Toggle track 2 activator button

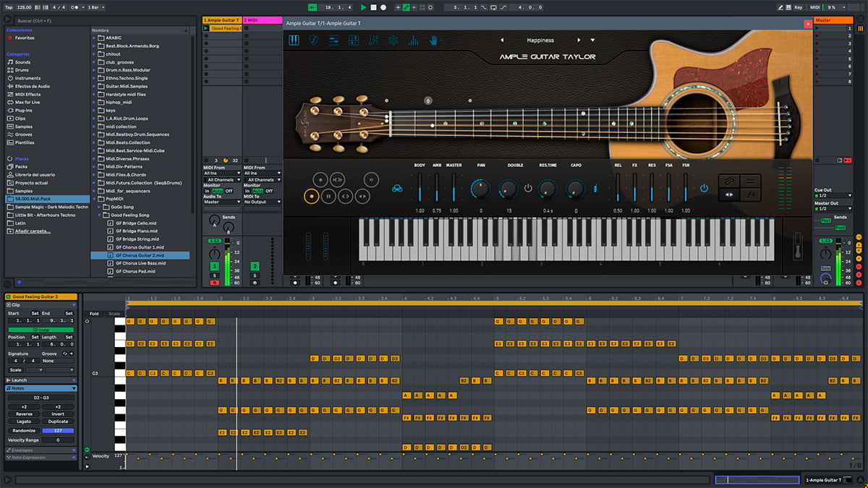pos(255,266)
